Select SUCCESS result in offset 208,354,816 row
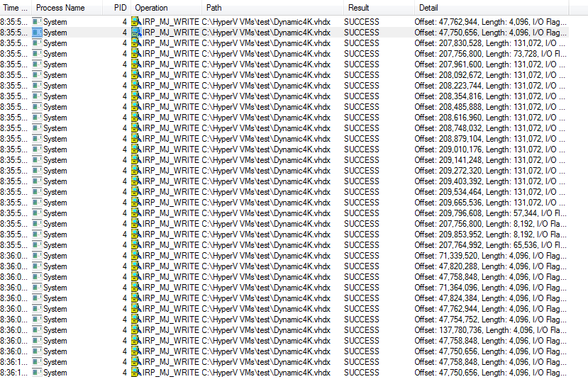This screenshot has width=588, height=384. [361, 96]
